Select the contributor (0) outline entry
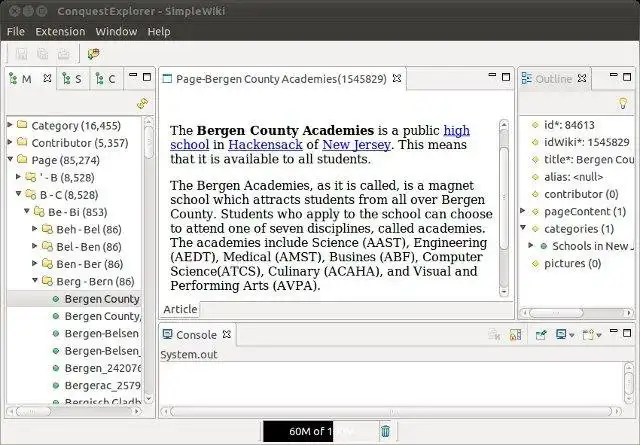Screen dimensions: 640x445 tap(581, 194)
